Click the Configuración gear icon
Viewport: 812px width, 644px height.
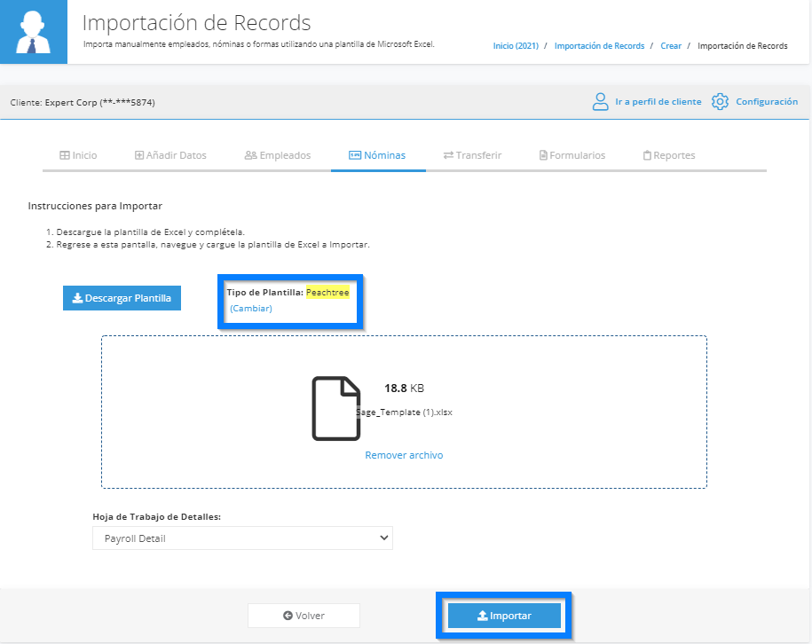pyautogui.click(x=720, y=101)
